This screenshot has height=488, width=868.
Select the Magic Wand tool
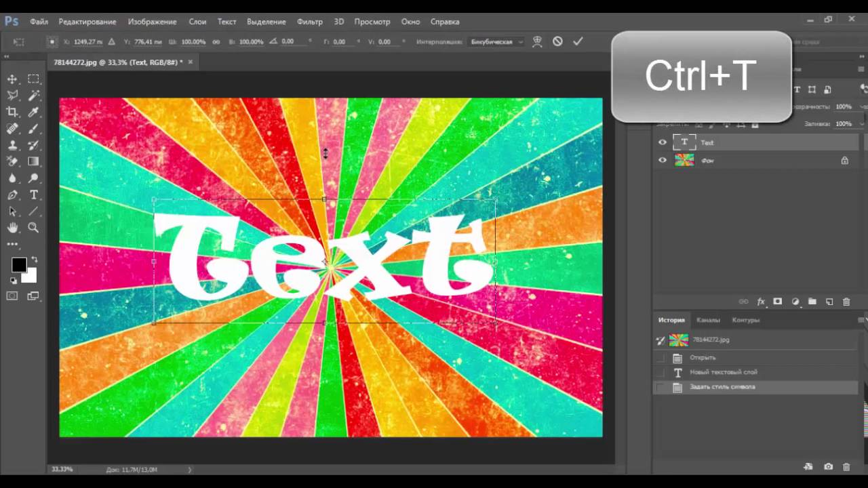[33, 96]
